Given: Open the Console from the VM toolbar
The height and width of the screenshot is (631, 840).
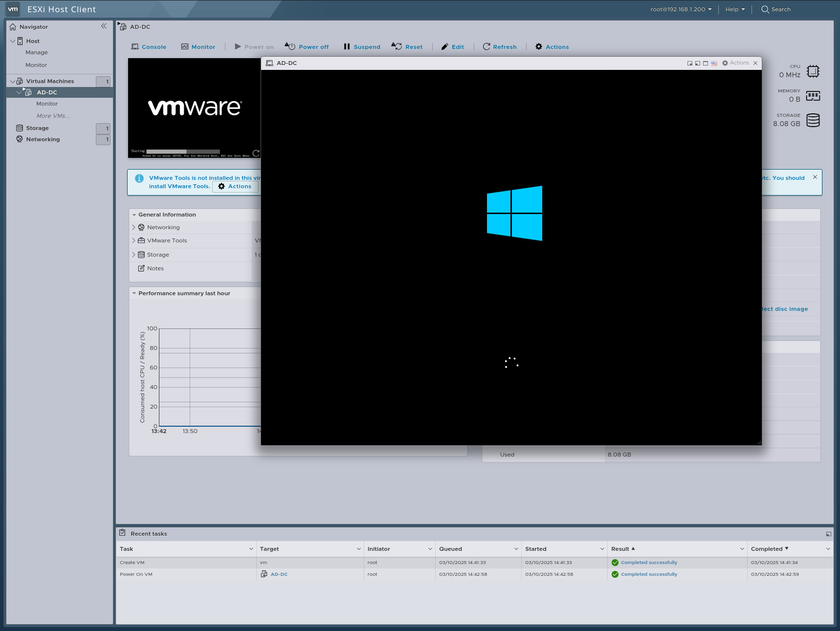Looking at the screenshot, I should 149,46.
